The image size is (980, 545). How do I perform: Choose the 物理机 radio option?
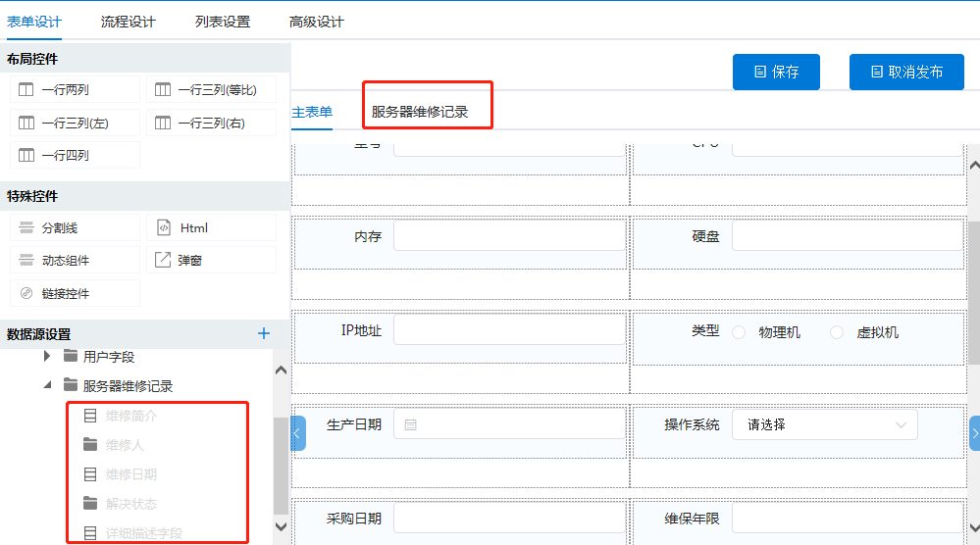(x=739, y=332)
